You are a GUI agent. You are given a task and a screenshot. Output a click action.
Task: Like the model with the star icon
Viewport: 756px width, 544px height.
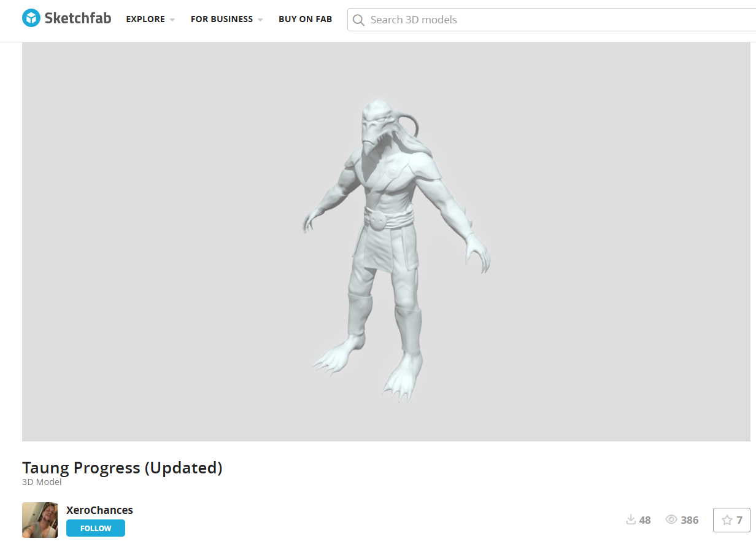coord(727,520)
